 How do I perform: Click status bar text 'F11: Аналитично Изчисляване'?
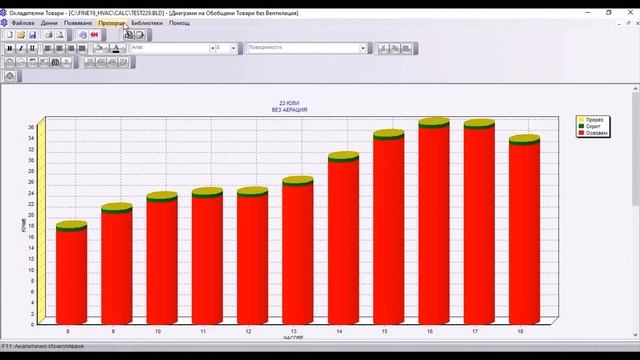click(x=42, y=346)
